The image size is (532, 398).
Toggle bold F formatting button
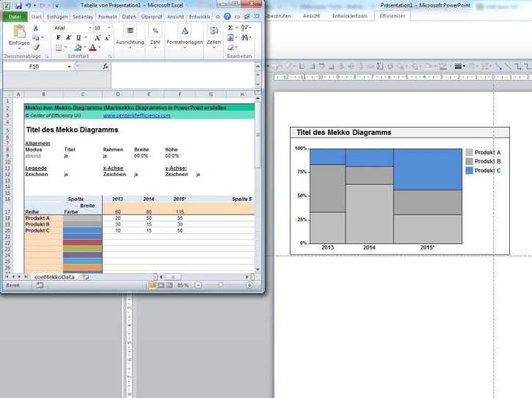[59, 37]
